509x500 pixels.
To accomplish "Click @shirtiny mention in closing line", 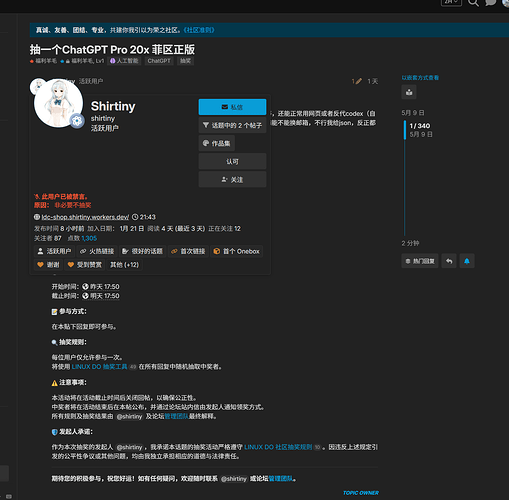I will pyautogui.click(x=234, y=479).
